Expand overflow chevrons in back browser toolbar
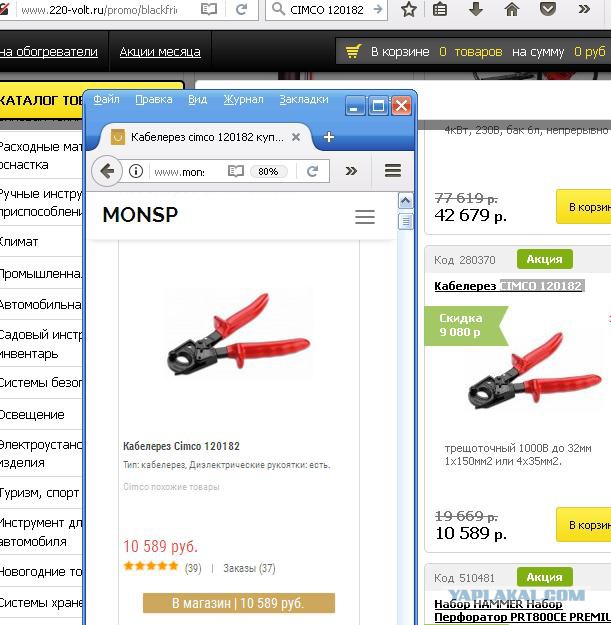The width and height of the screenshot is (611, 625). click(x=584, y=9)
